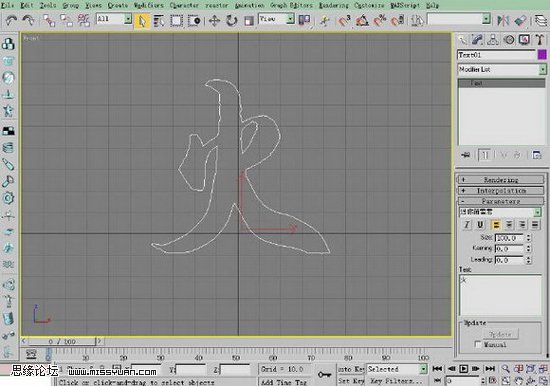The height and width of the screenshot is (386, 550).
Task: Toggle the Italic text style button
Action: 467,225
